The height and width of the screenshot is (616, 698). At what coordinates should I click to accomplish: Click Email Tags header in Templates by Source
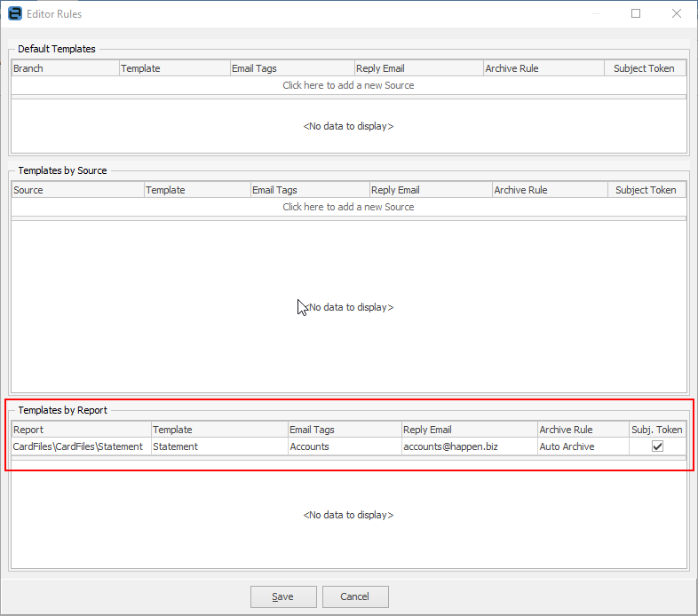[310, 190]
